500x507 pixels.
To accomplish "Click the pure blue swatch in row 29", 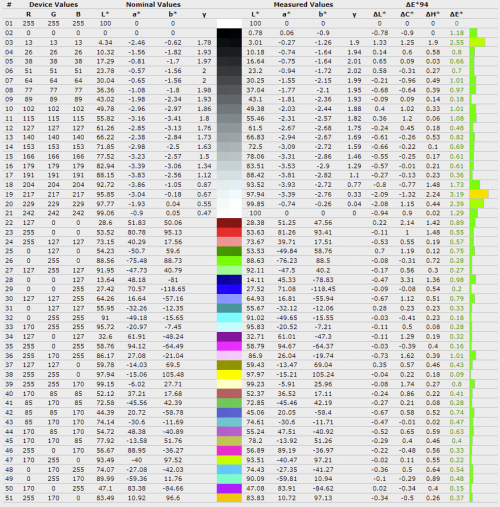I will [229, 289].
